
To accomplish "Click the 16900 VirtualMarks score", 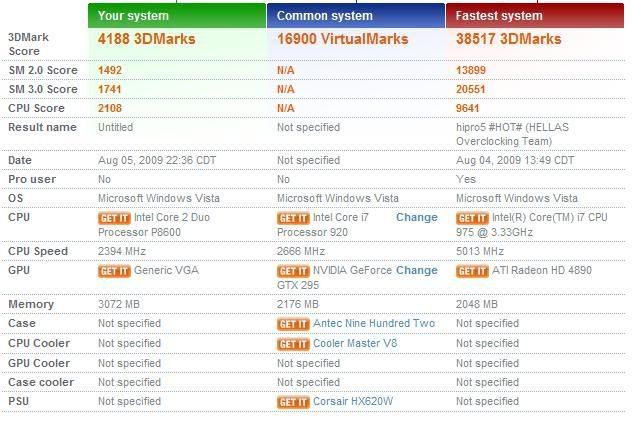I will tap(341, 39).
